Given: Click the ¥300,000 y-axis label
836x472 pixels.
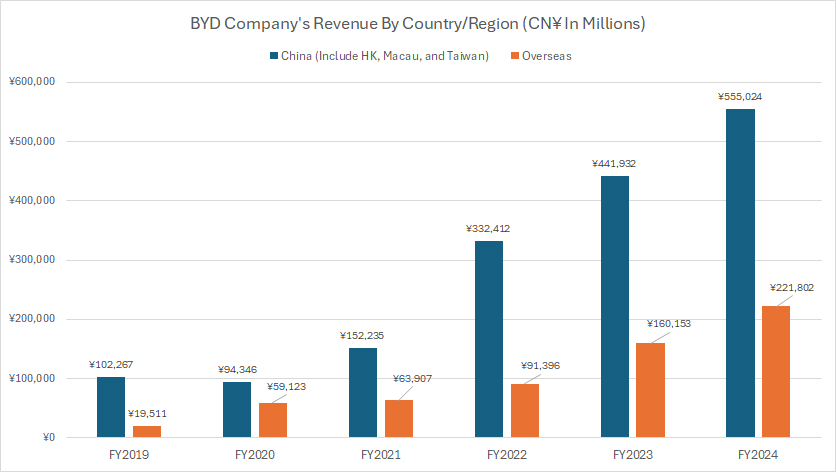Looking at the screenshot, I should [x=32, y=260].
